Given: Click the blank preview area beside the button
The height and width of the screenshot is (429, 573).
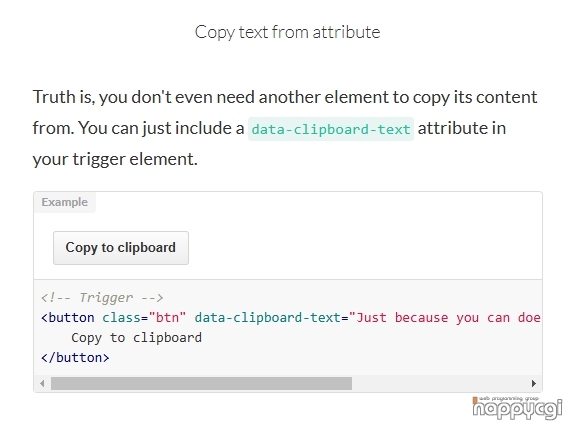Looking at the screenshot, I should coord(365,248).
